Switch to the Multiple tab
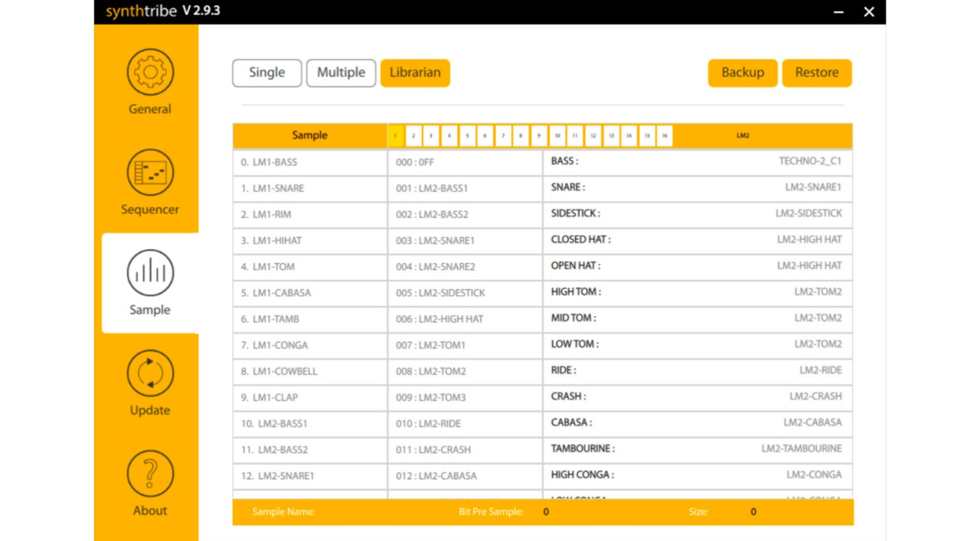 pos(341,73)
